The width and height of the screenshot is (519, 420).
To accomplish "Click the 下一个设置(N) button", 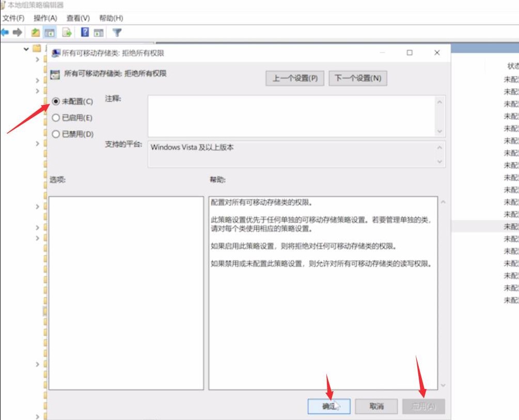I will (x=358, y=78).
